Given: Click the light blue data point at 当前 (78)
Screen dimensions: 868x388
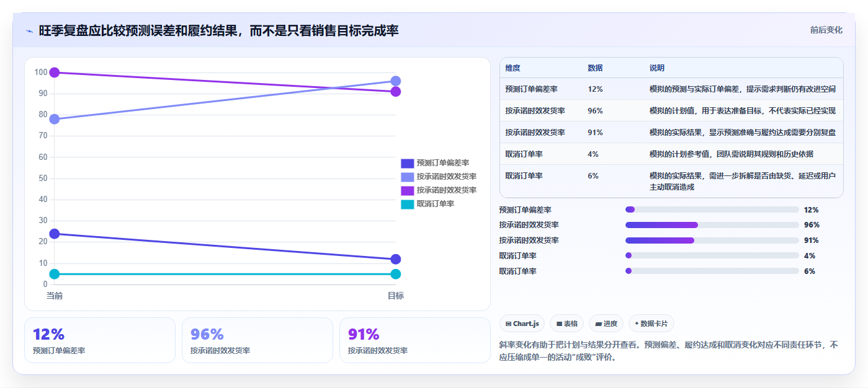Looking at the screenshot, I should (55, 119).
